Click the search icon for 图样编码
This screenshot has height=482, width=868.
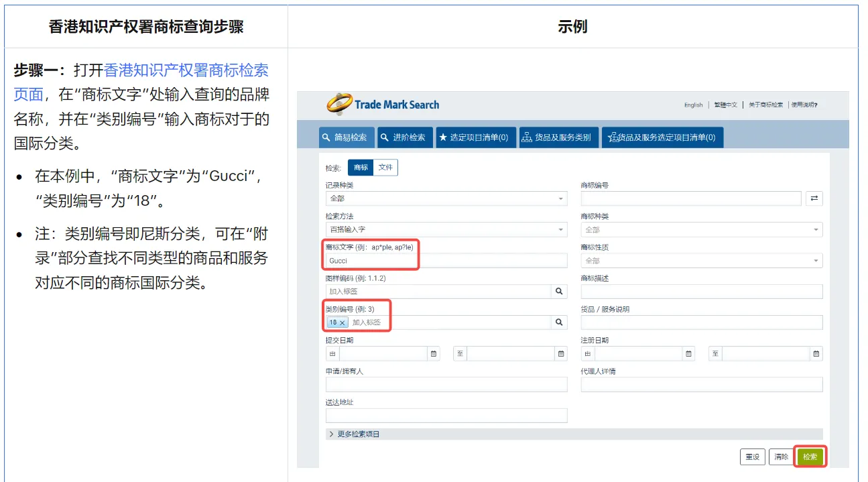(559, 292)
